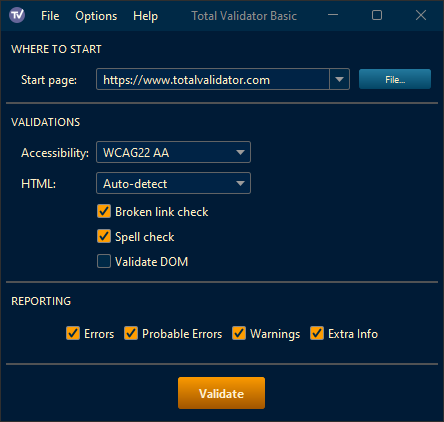Click the REPORTING section heading

pos(41,301)
